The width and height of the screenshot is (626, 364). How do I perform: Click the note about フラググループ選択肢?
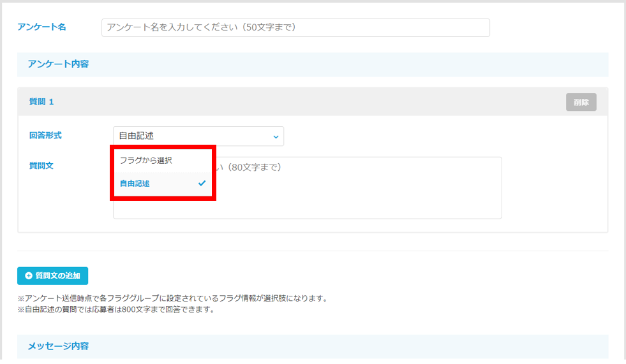tap(172, 298)
